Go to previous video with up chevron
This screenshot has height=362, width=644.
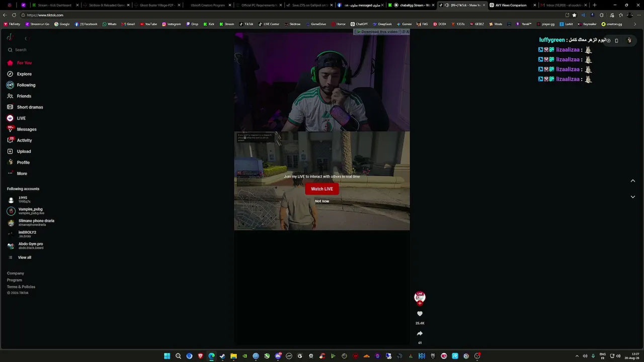point(633,181)
